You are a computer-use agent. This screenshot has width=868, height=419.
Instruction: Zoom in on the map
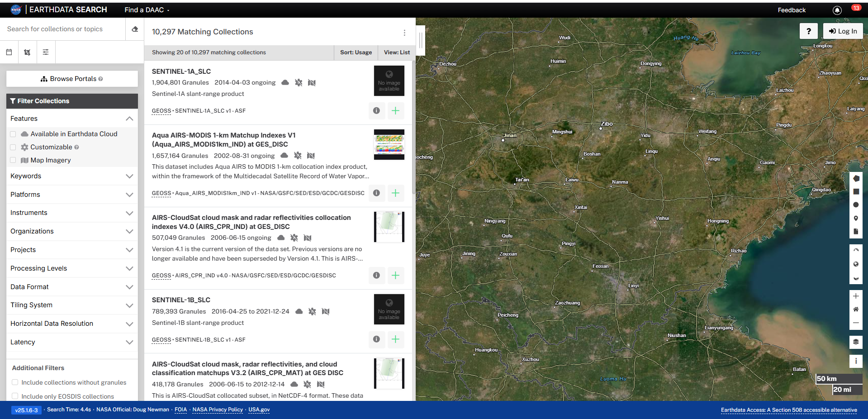click(856, 296)
